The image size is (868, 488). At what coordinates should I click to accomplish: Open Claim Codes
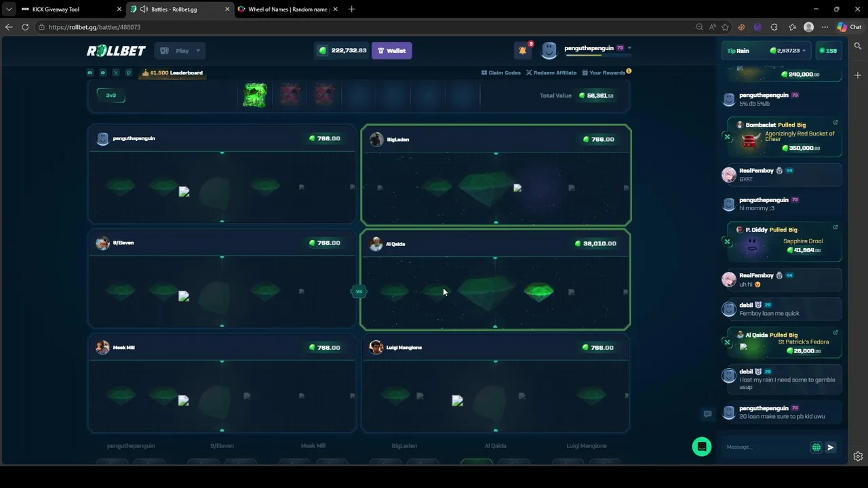tap(500, 73)
